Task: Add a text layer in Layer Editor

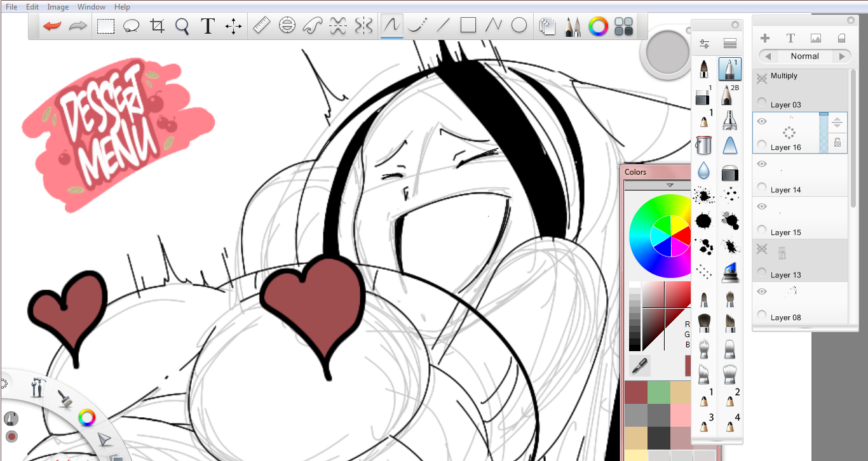Action: click(x=790, y=38)
